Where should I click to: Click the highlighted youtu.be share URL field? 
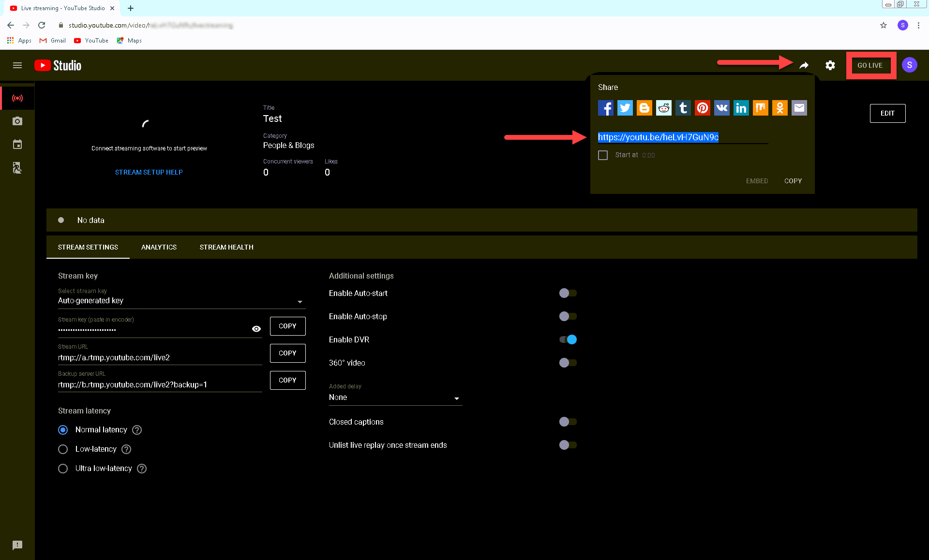658,137
